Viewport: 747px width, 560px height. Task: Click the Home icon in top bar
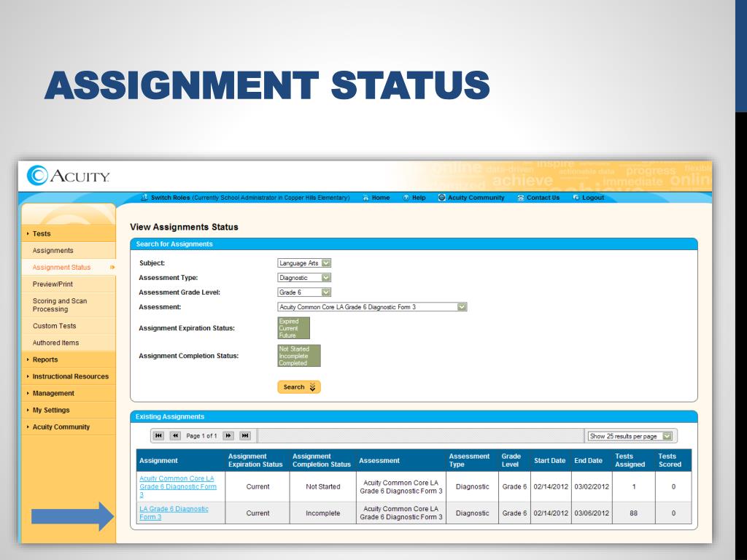coord(365,198)
